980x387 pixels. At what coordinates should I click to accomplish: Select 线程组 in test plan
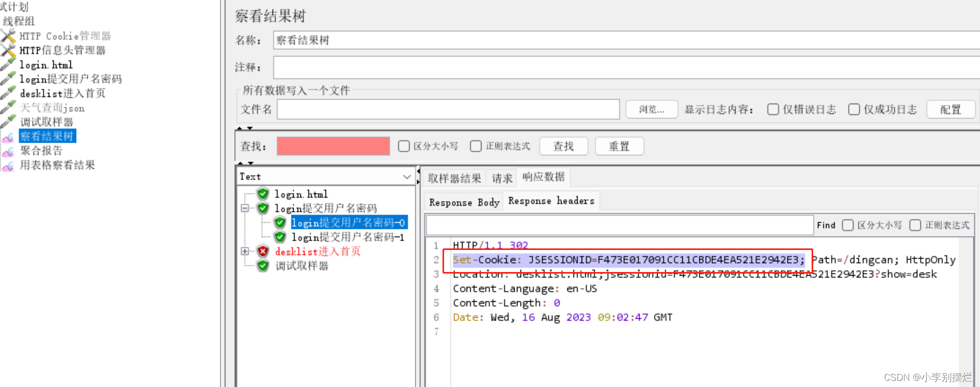tap(19, 21)
